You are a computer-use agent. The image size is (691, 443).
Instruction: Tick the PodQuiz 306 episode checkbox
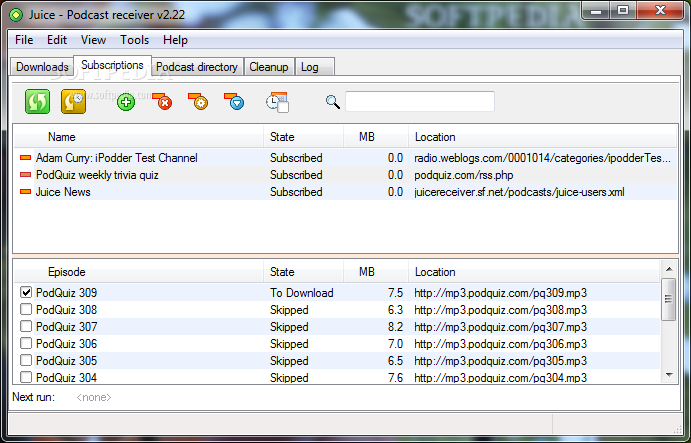pyautogui.click(x=26, y=345)
